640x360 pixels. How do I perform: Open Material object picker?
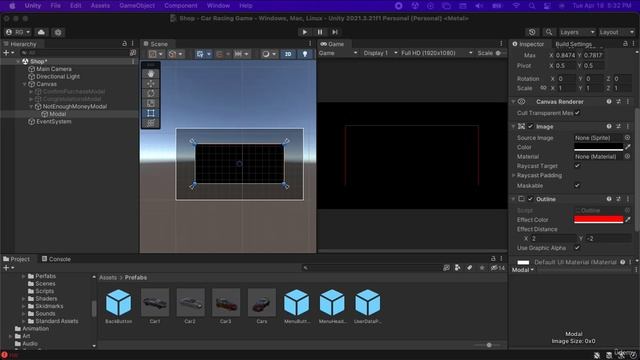point(627,156)
